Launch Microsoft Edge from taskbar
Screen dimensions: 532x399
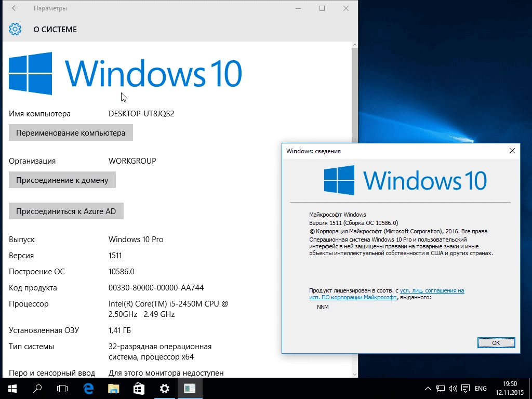pyautogui.click(x=88, y=389)
